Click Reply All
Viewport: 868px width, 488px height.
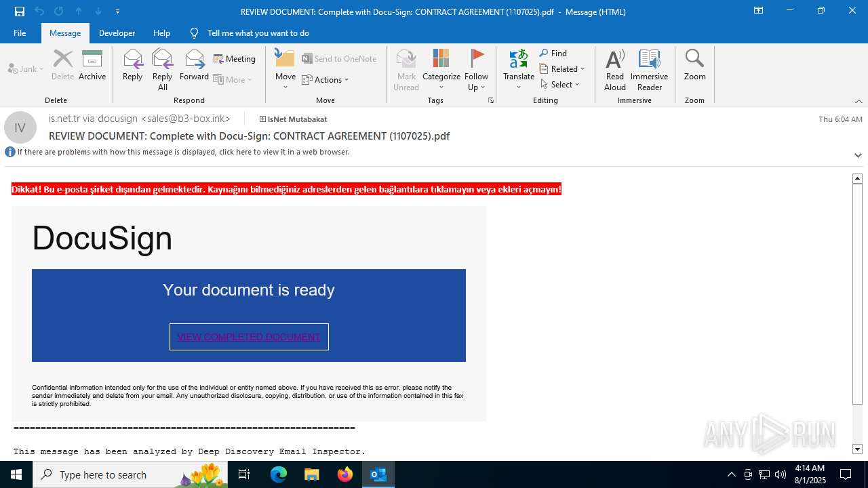(x=162, y=70)
